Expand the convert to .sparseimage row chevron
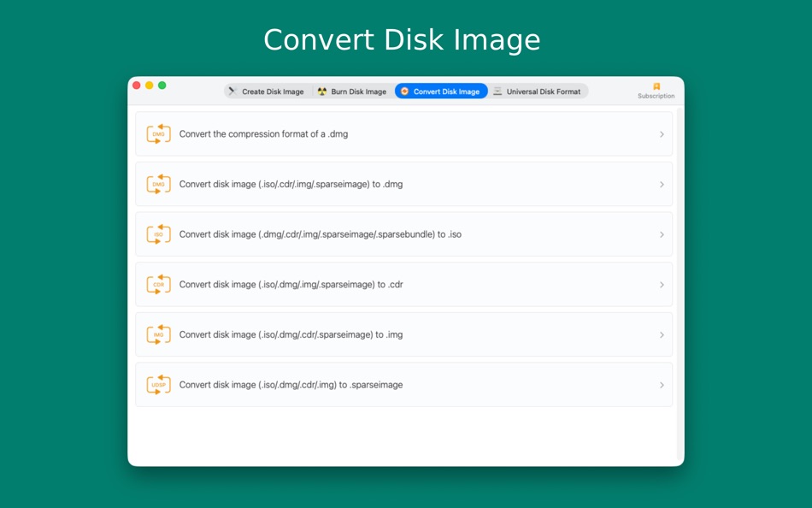The image size is (812, 508). pos(662,385)
